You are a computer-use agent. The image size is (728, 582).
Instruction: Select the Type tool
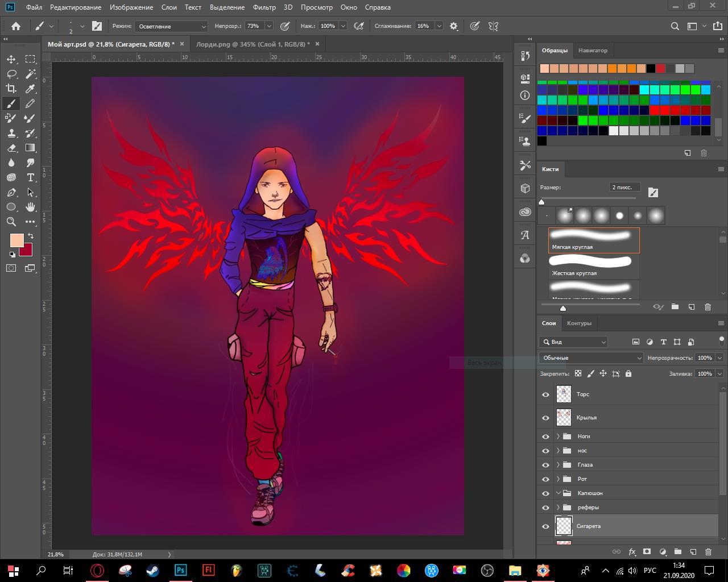[30, 177]
